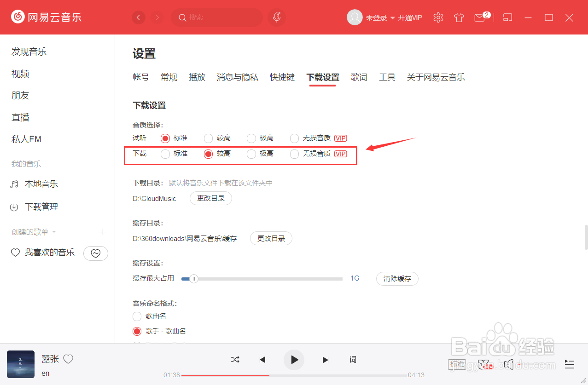
Task: Click the 下载管理 download icon
Action: [x=14, y=207]
